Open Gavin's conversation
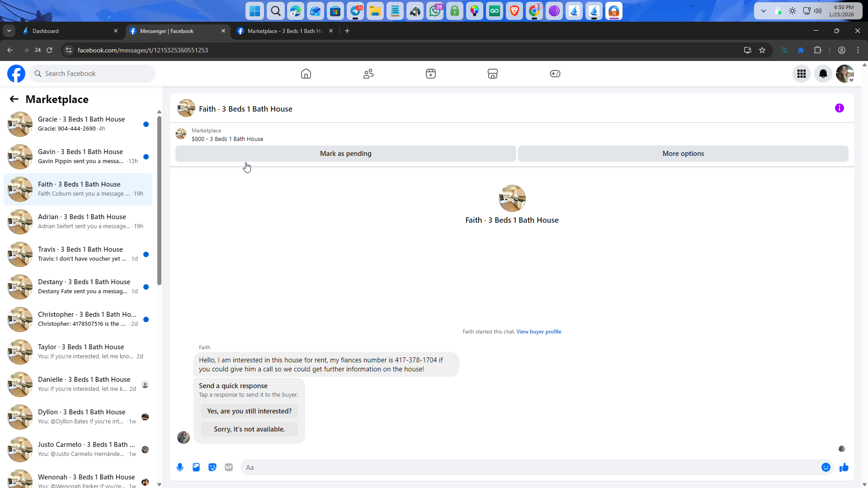This screenshot has width=868, height=488. click(x=78, y=157)
